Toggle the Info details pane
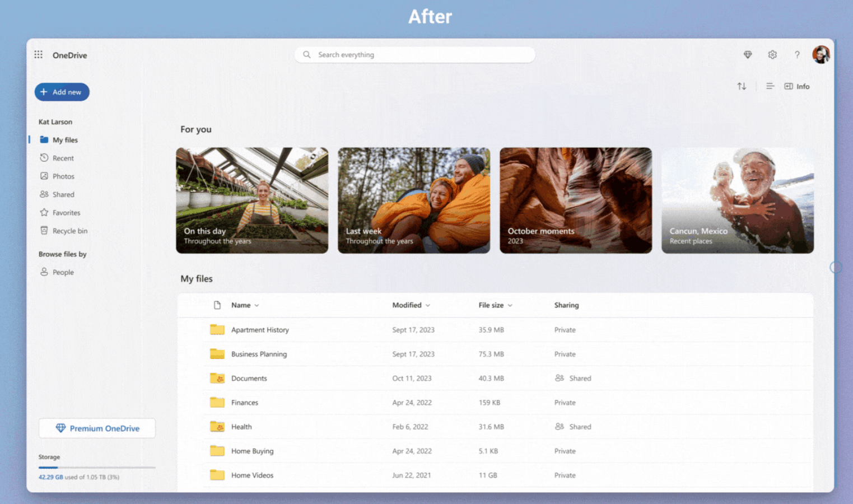 click(x=796, y=86)
